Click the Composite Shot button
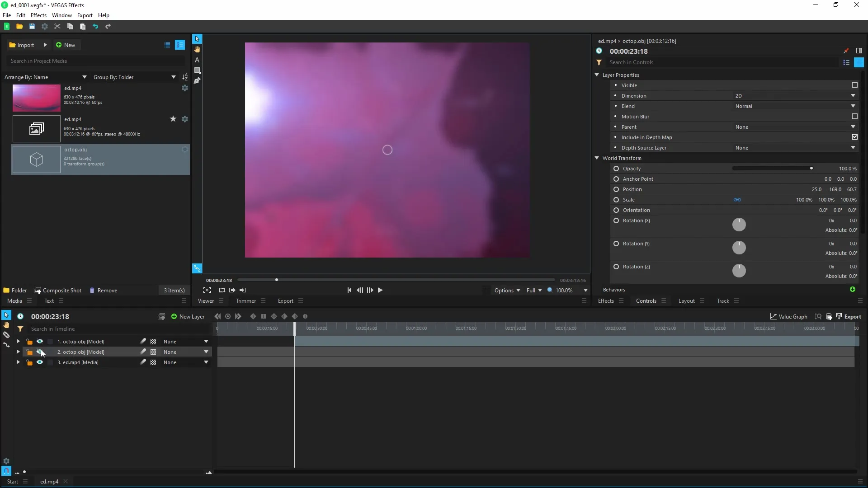 point(58,291)
